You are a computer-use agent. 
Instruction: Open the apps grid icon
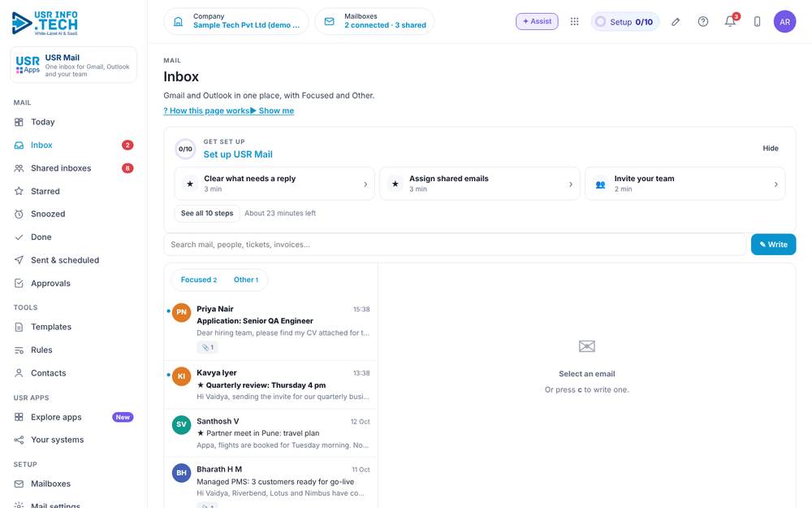tap(574, 21)
